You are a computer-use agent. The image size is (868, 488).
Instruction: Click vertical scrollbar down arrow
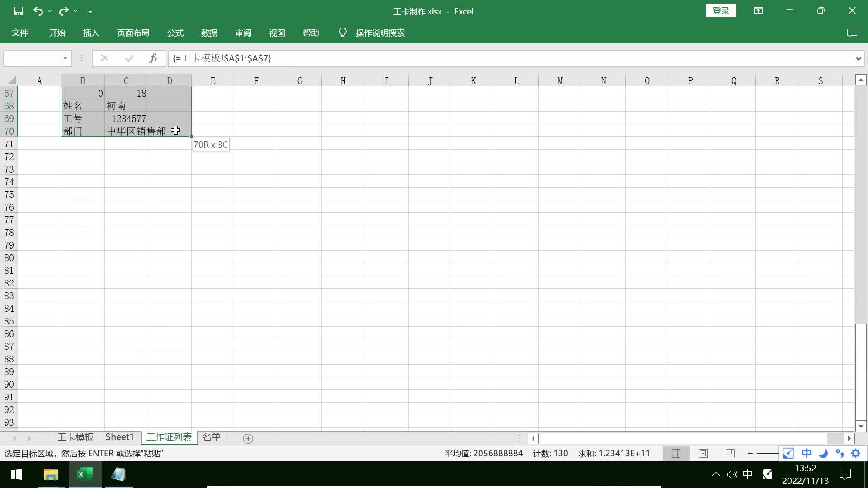pos(861,426)
